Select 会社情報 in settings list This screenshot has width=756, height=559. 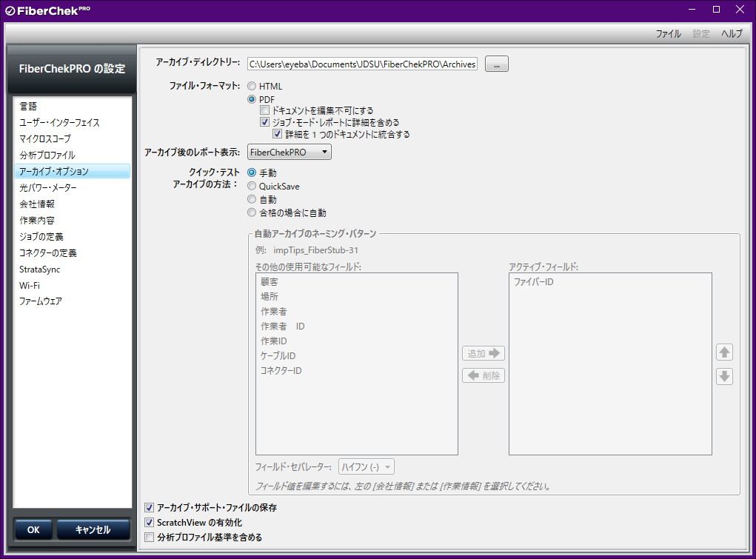click(x=73, y=204)
